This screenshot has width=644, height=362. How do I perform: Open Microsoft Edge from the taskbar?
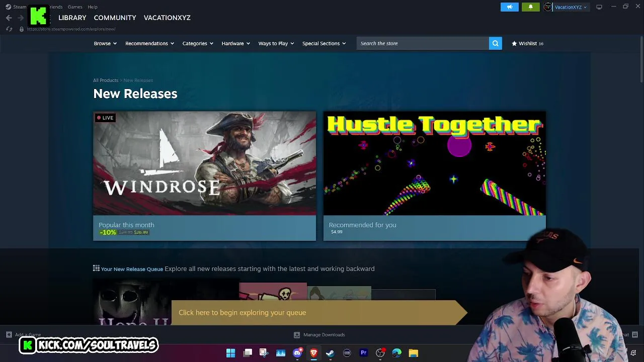(x=396, y=353)
